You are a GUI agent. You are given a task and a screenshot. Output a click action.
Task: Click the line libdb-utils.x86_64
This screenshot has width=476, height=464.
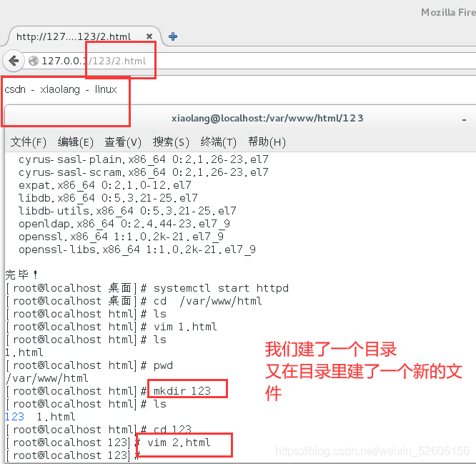pos(127,211)
